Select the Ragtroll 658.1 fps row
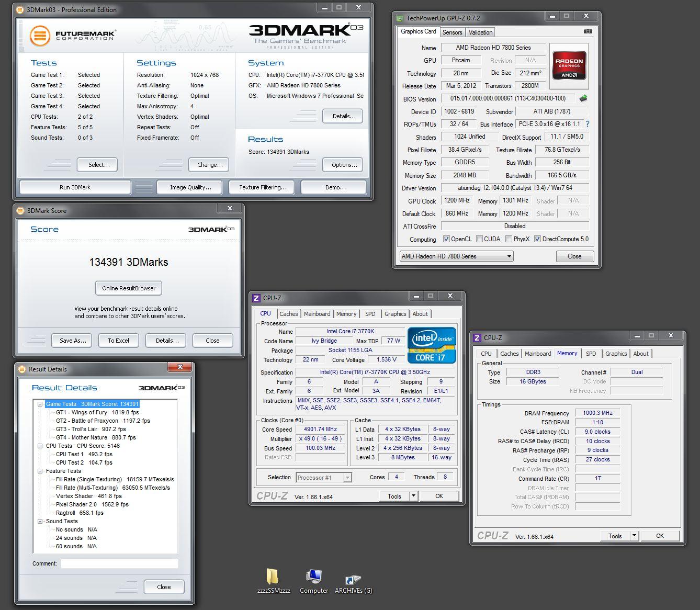This screenshot has height=610, width=700. [x=80, y=513]
